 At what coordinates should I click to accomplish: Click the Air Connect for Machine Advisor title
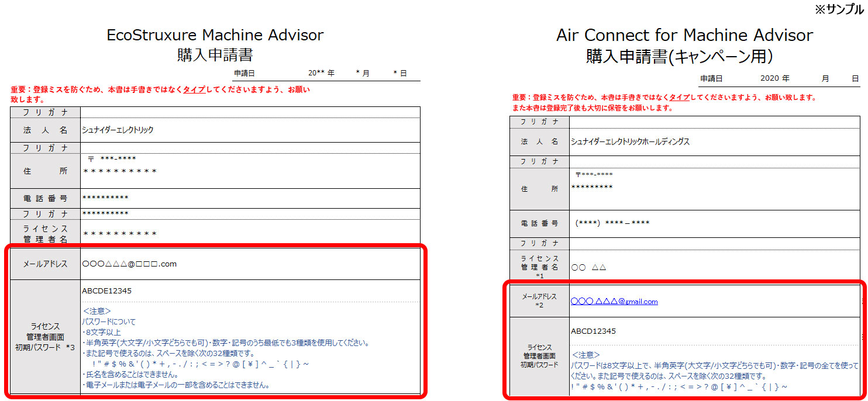click(684, 35)
